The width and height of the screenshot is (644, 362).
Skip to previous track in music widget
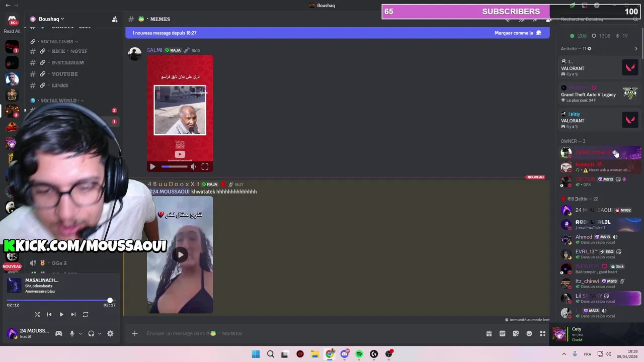pyautogui.click(x=49, y=314)
